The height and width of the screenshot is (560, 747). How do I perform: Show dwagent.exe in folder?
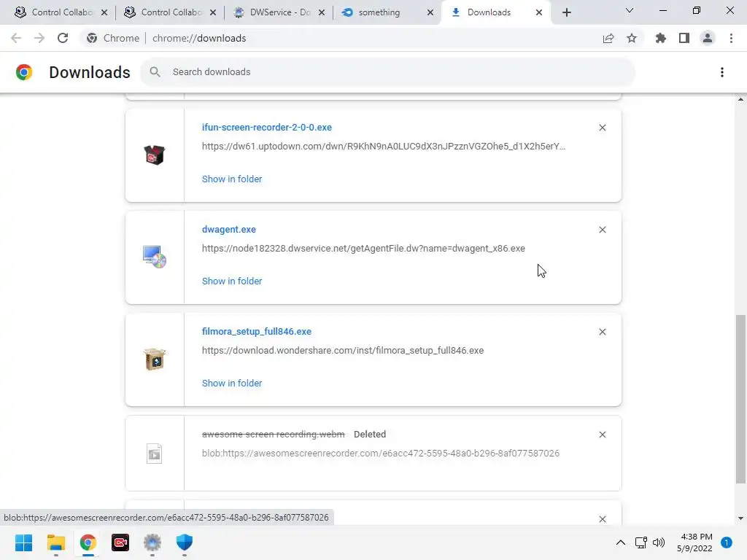[x=232, y=281]
